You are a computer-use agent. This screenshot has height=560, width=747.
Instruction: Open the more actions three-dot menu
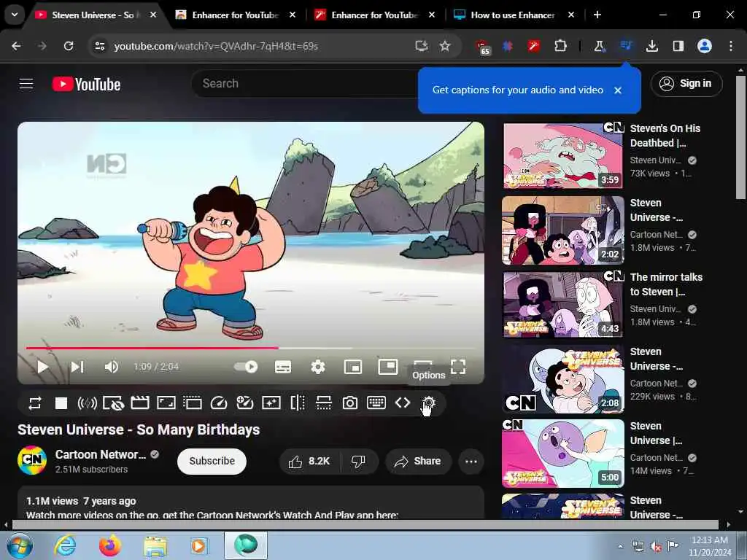coord(471,462)
